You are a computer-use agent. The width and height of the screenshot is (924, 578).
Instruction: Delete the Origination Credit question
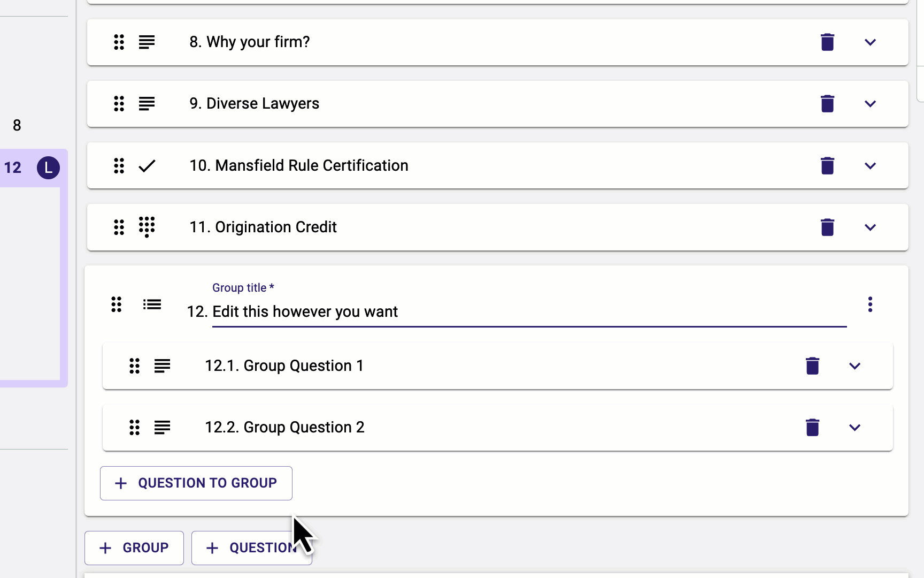[827, 227]
